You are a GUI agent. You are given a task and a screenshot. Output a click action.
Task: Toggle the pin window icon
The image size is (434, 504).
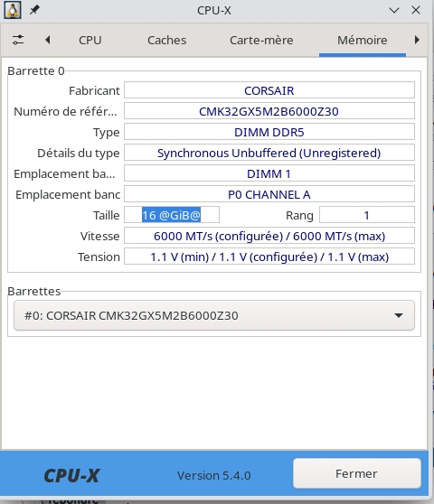(x=34, y=10)
